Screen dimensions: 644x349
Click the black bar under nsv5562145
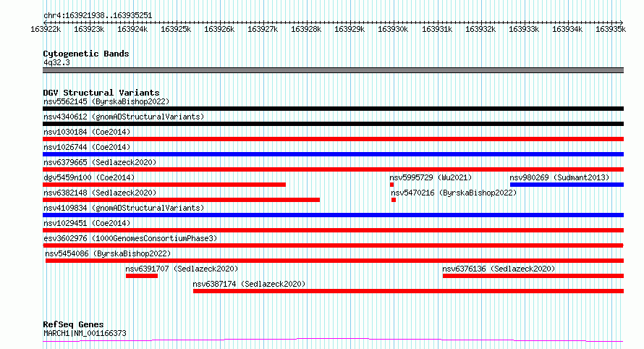(333, 109)
